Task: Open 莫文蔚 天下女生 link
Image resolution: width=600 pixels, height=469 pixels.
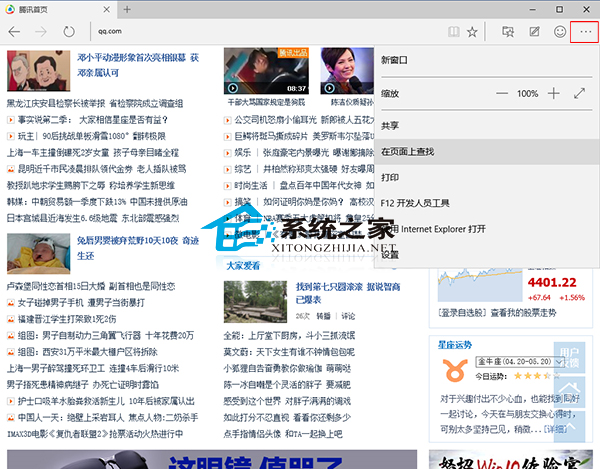Action: tap(289, 352)
